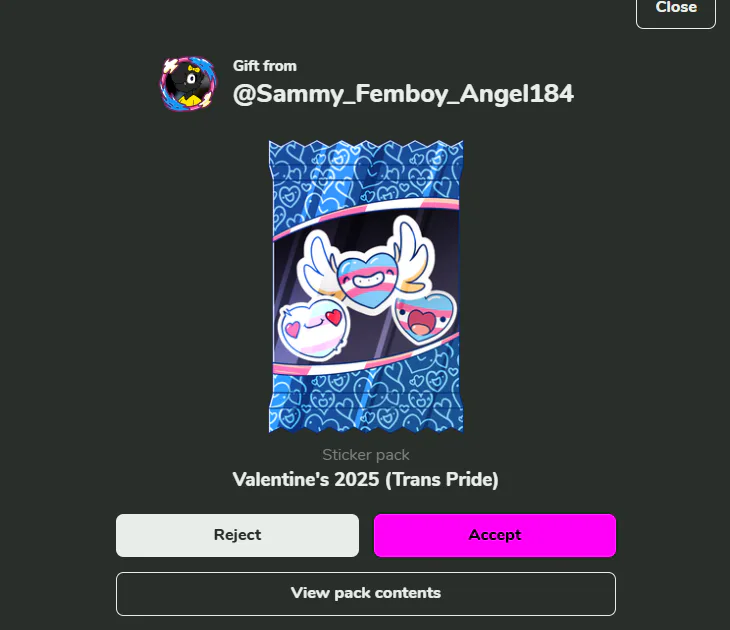The image size is (730, 630).
Task: Reject the gifted sticker pack
Action: 237,535
